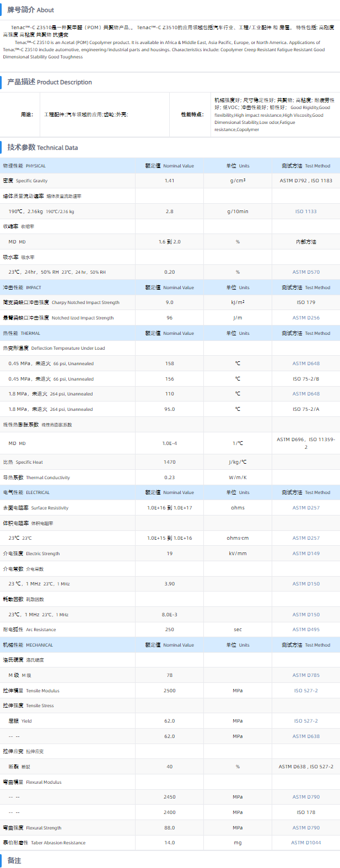Click the ASTM D495 arc resistance link
The width and height of the screenshot is (340, 868).
pyautogui.click(x=306, y=630)
